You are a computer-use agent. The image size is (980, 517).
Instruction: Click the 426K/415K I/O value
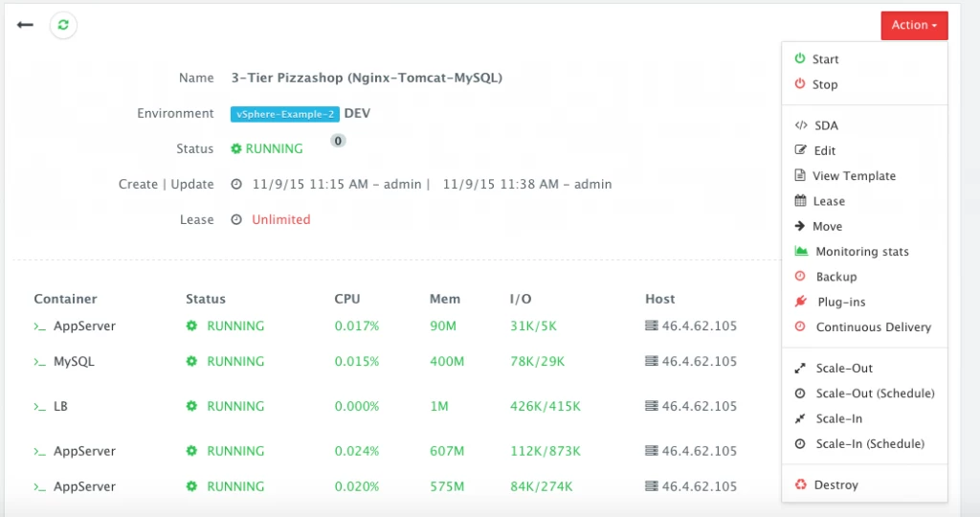point(545,406)
